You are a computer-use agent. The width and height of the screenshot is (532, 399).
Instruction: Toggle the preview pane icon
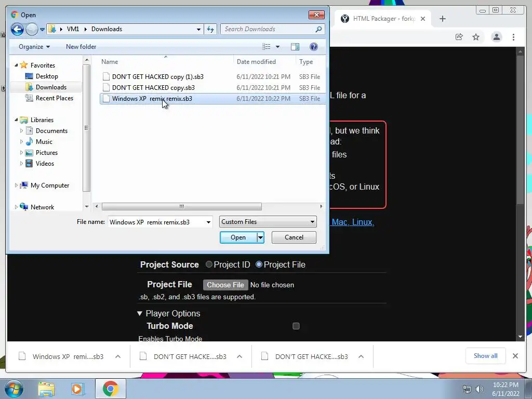point(295,47)
